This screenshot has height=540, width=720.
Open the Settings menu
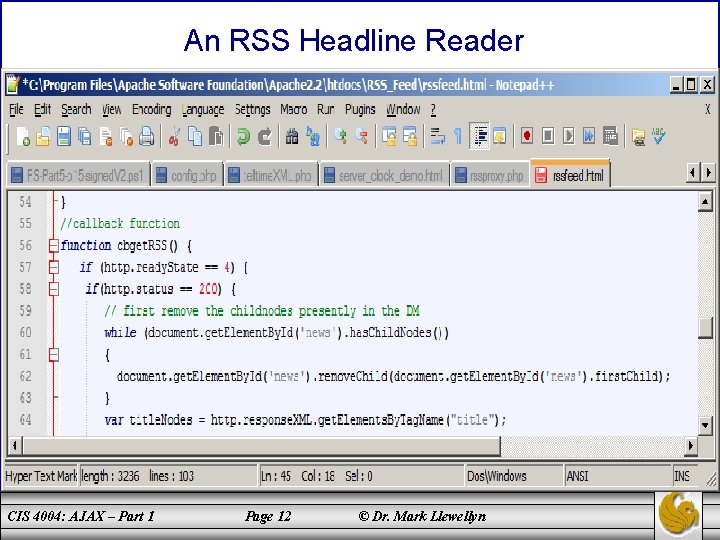click(253, 109)
